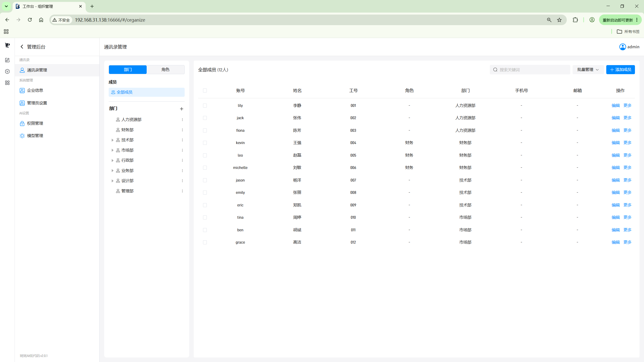This screenshot has height=362, width=644.
Task: Open the browser profile icon
Action: [x=592, y=20]
